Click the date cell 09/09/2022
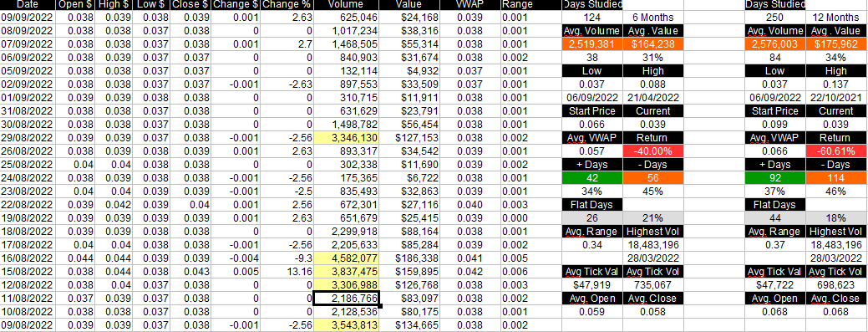 [27, 18]
